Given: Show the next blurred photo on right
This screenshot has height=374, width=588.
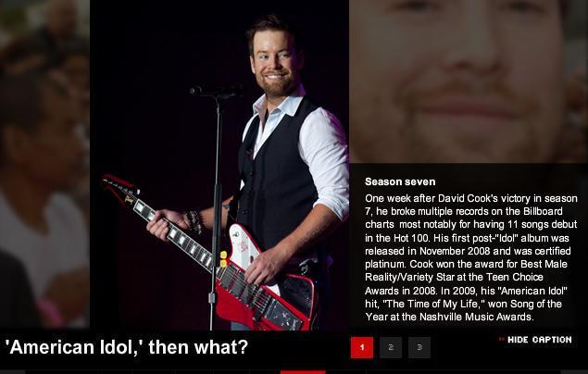Looking at the screenshot, I should point(468,81).
